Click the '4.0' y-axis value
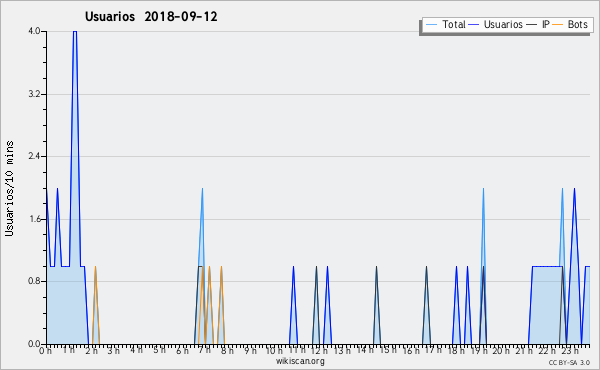The image size is (600, 370). point(34,31)
